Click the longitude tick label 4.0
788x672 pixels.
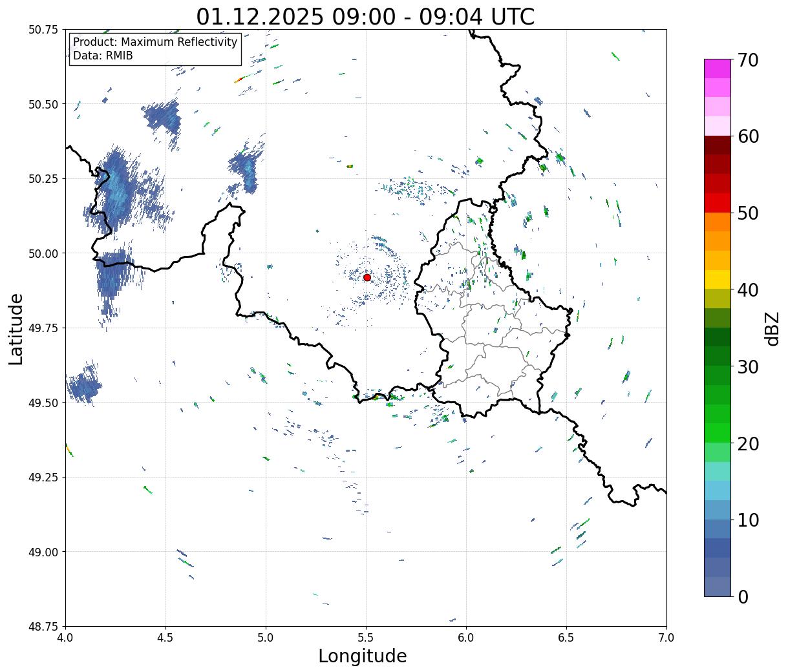[x=65, y=638]
